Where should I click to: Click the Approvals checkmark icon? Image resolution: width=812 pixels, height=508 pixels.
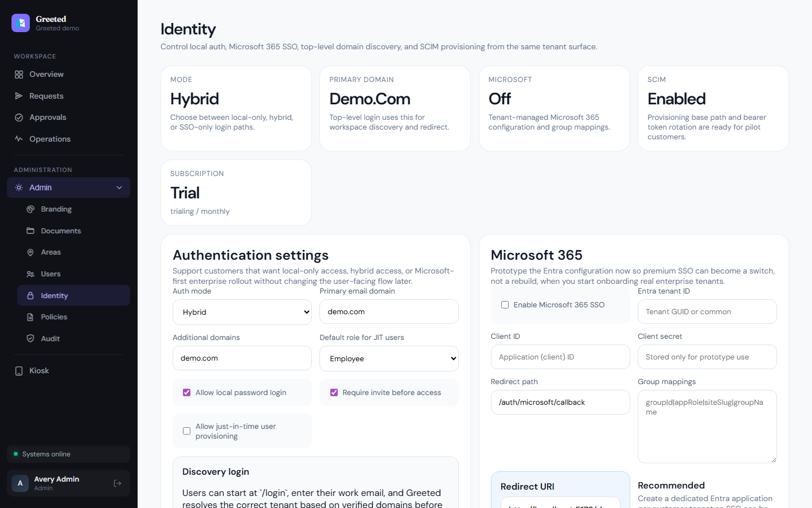tap(19, 118)
